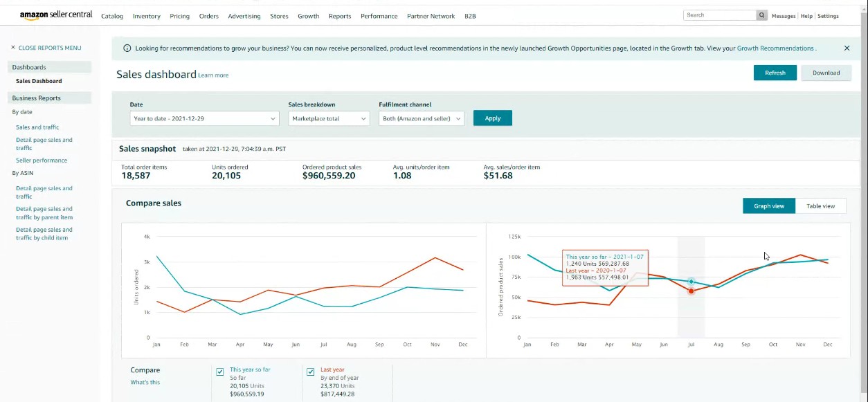Image resolution: width=868 pixels, height=402 pixels.
Task: Open the B2B menu
Action: click(471, 16)
